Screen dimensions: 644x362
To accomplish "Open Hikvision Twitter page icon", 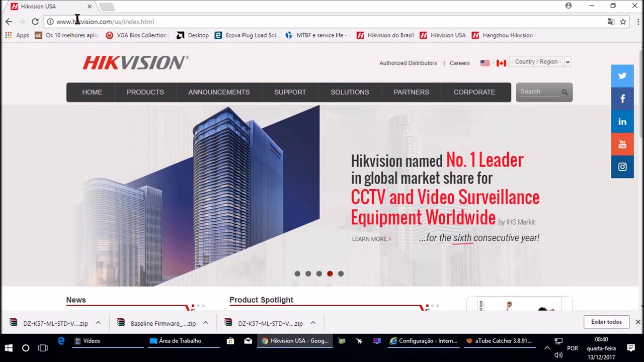I will (x=622, y=76).
